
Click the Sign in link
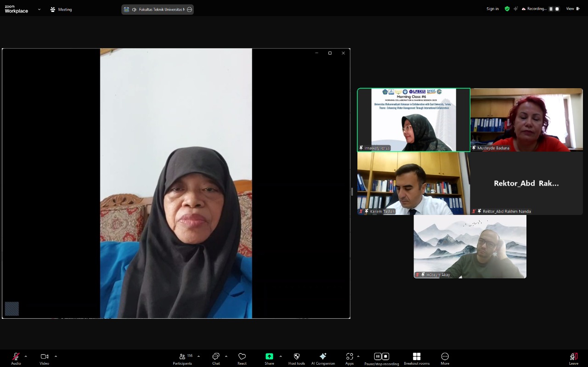pos(492,9)
